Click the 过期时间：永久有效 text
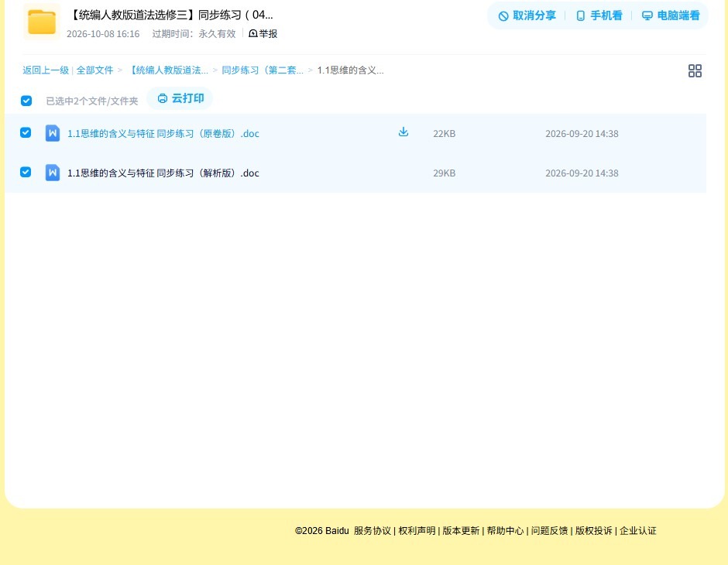This screenshot has height=565, width=728. (x=194, y=34)
